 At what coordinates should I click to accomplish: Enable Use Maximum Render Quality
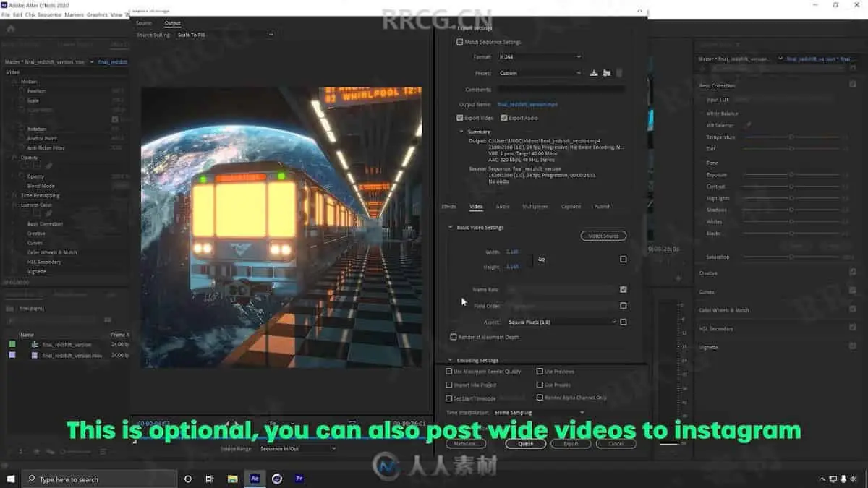click(449, 372)
